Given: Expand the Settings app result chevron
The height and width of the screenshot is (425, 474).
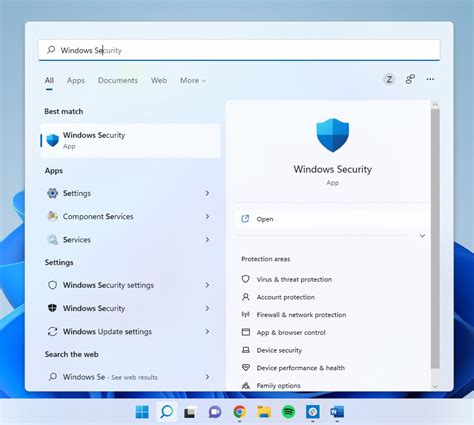Looking at the screenshot, I should point(207,193).
